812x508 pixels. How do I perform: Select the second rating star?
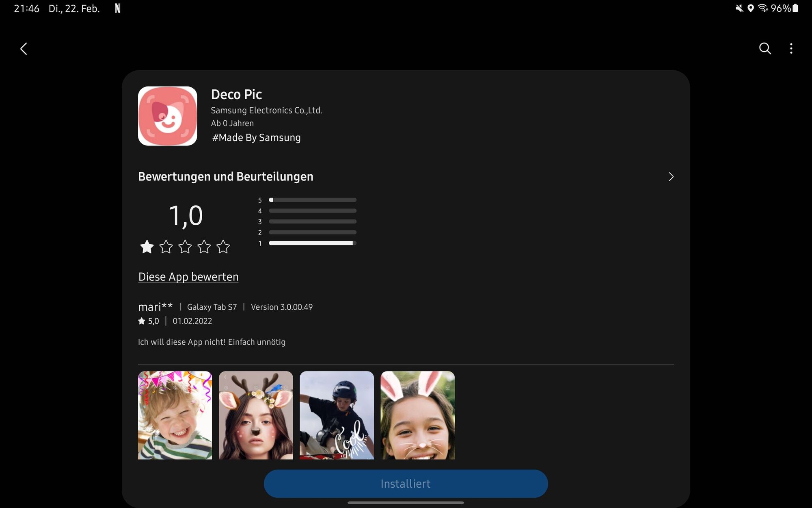166,246
